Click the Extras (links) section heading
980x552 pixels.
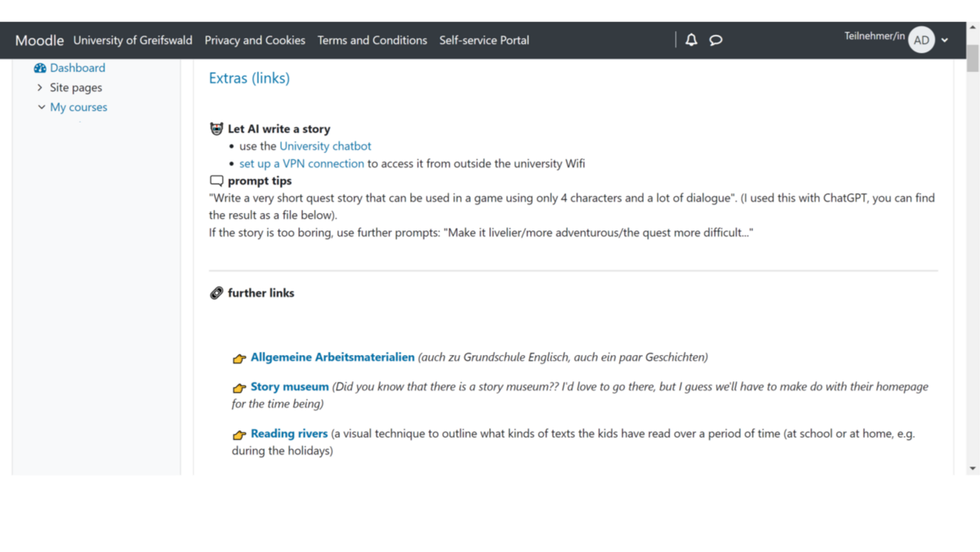point(249,78)
